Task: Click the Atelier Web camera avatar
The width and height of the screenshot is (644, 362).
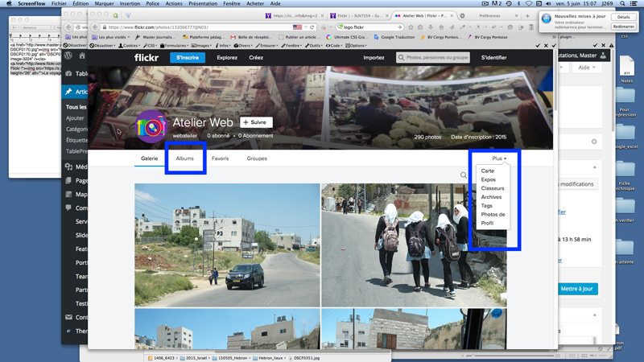Action: pyautogui.click(x=151, y=127)
